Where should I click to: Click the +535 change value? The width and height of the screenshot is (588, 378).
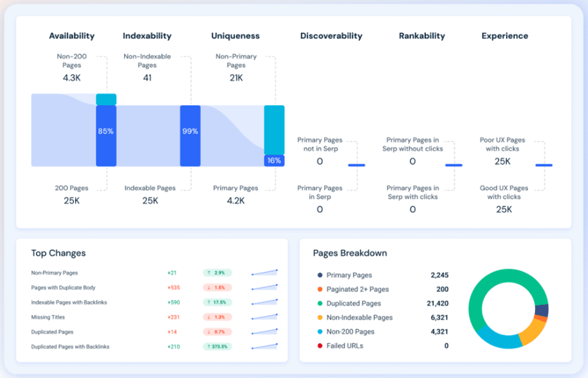[174, 288]
